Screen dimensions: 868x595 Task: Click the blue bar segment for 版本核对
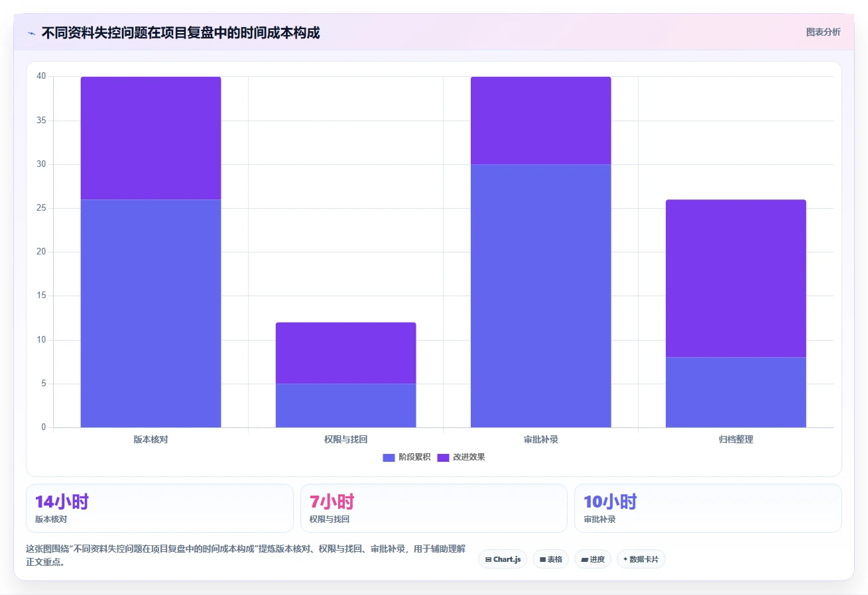click(151, 313)
